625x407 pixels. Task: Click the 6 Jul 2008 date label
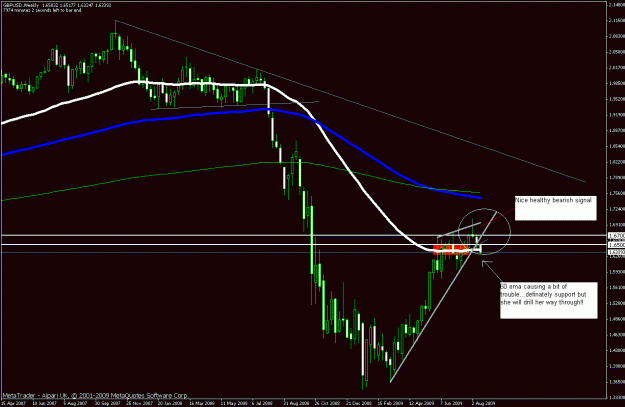coord(263,403)
